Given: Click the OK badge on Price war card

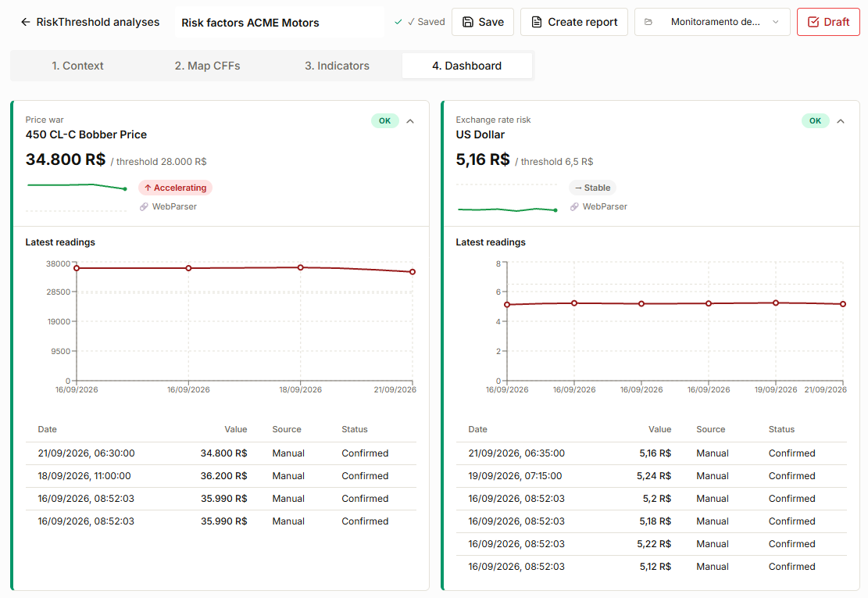Looking at the screenshot, I should 384,120.
